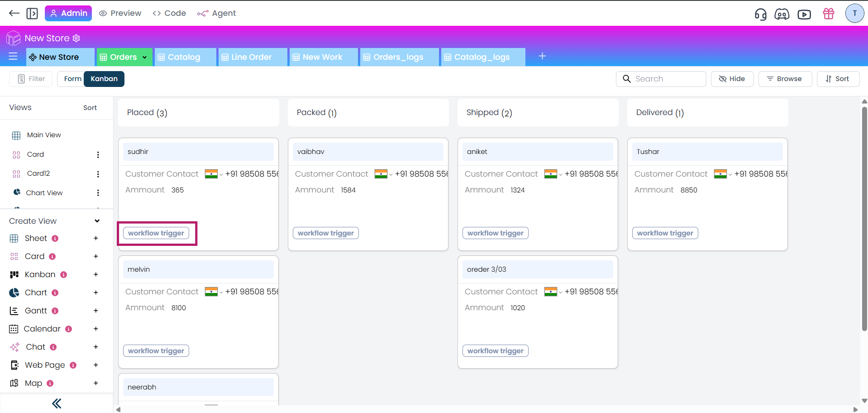Open the Line Order tab
Screen dimensions: 868x413
[x=251, y=57]
